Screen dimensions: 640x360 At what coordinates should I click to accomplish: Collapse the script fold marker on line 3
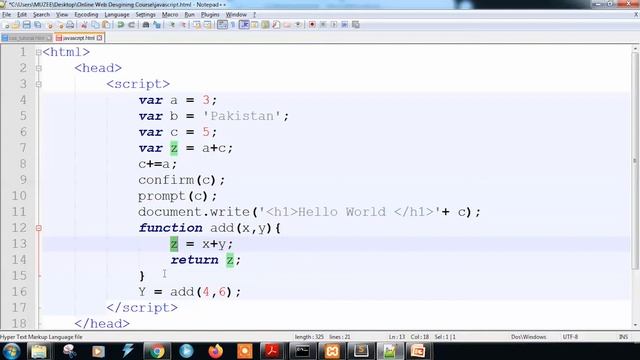point(38,84)
